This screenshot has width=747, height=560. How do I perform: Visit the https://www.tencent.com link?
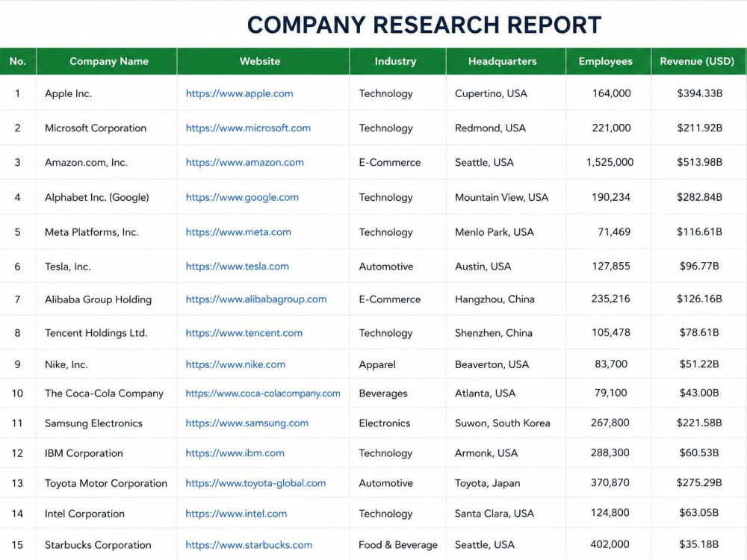coord(244,333)
